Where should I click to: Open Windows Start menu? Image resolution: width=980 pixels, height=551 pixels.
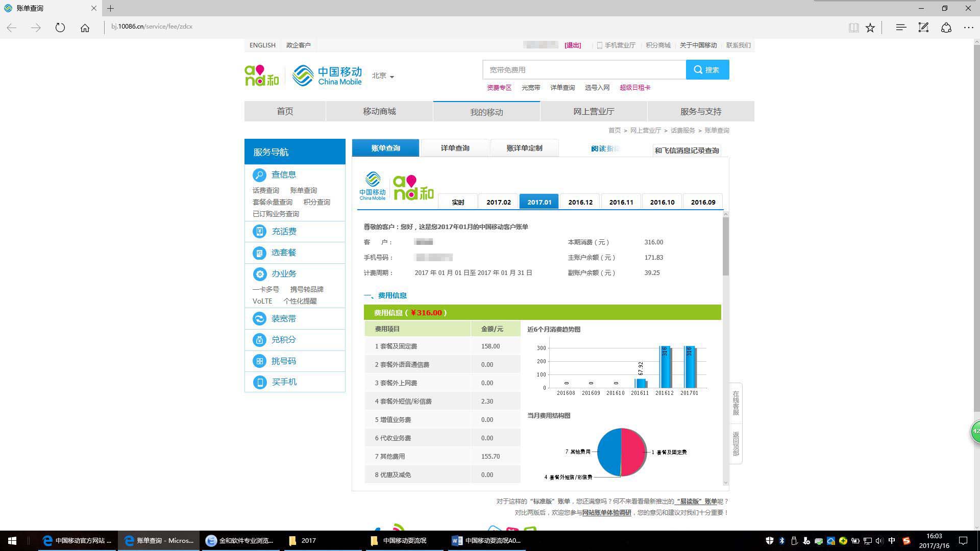click(x=12, y=541)
